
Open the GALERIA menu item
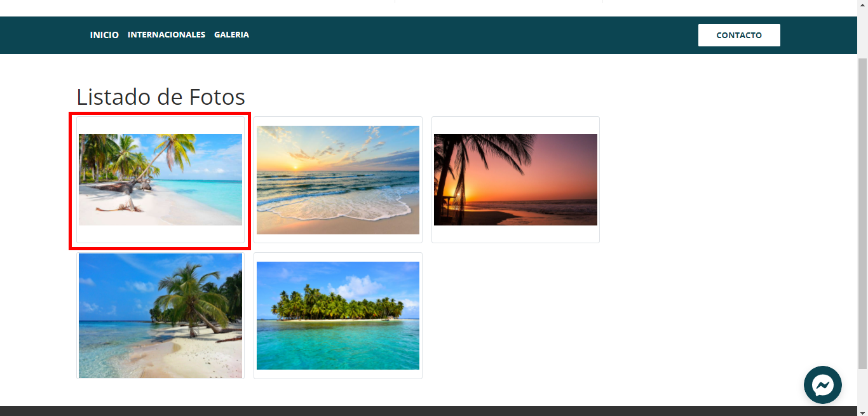point(232,35)
